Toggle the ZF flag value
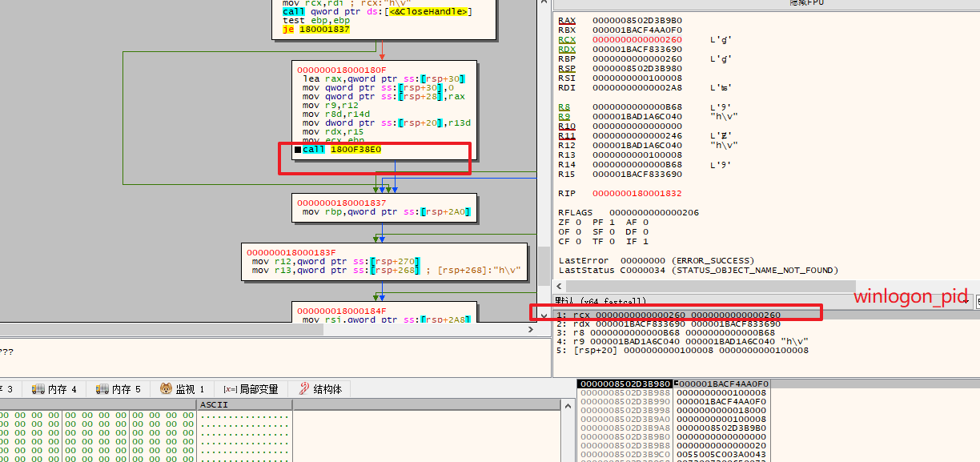 pyautogui.click(x=577, y=222)
